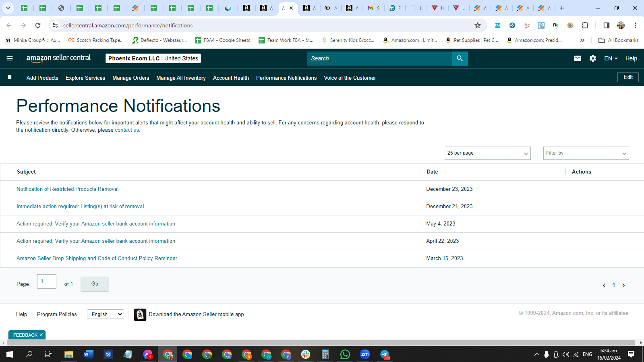644x362 pixels.
Task: Open the English language selector in footer
Action: [106, 314]
